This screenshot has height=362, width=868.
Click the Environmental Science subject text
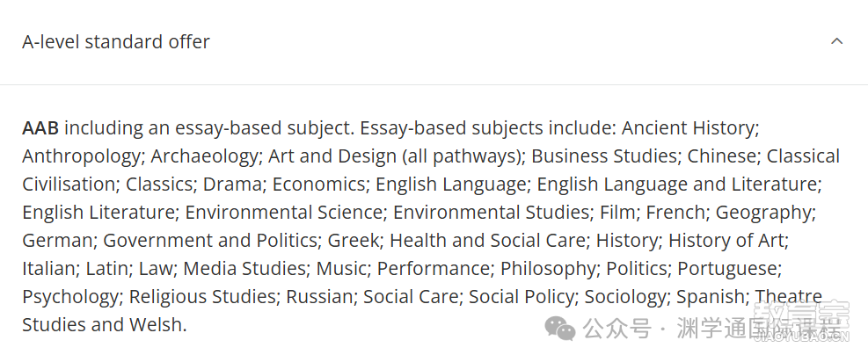tap(283, 213)
